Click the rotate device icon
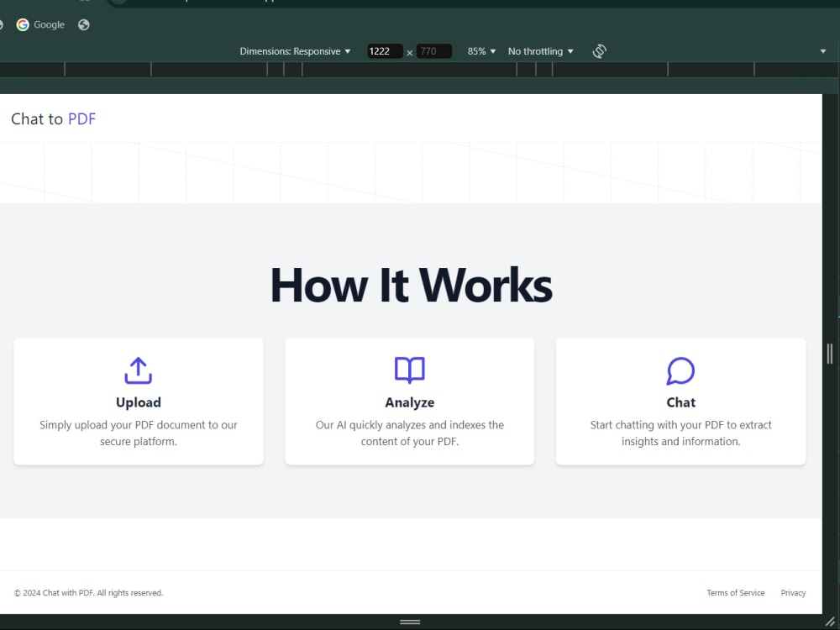Viewport: 840px width, 630px height. pos(600,51)
